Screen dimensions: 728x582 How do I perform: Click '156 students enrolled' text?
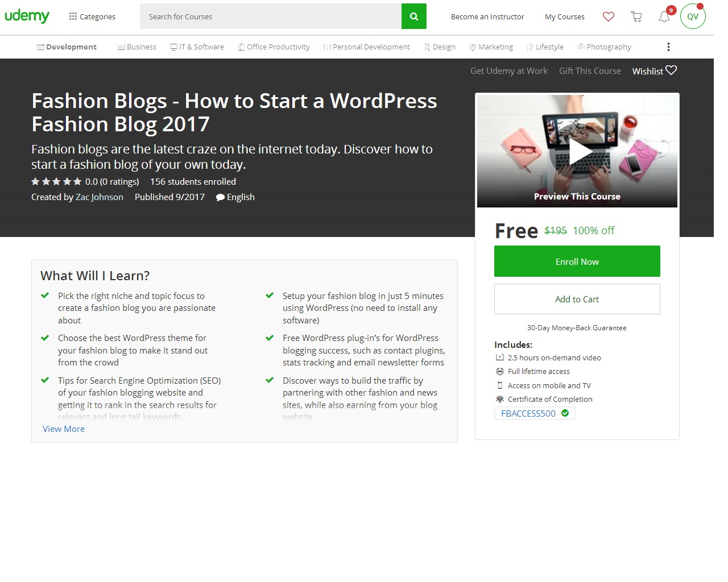[x=193, y=181]
